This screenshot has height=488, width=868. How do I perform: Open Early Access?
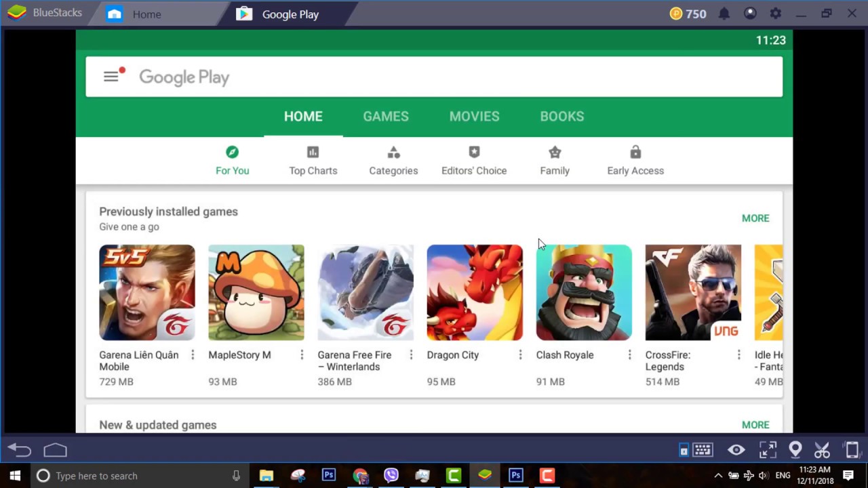pos(635,161)
